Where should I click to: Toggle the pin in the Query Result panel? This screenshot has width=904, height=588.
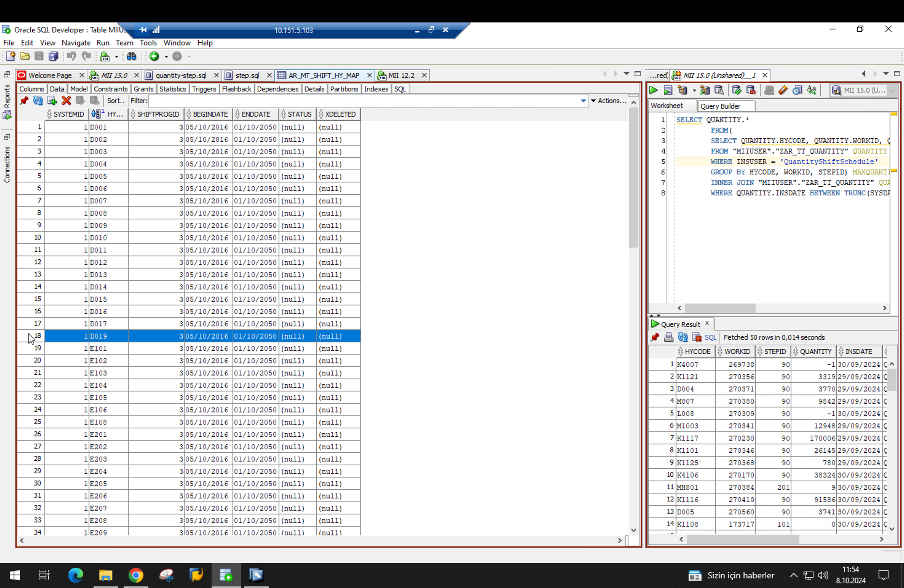click(x=654, y=337)
